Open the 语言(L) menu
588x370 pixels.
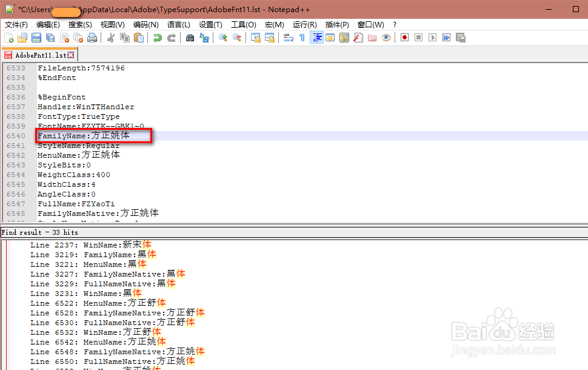tap(178, 25)
